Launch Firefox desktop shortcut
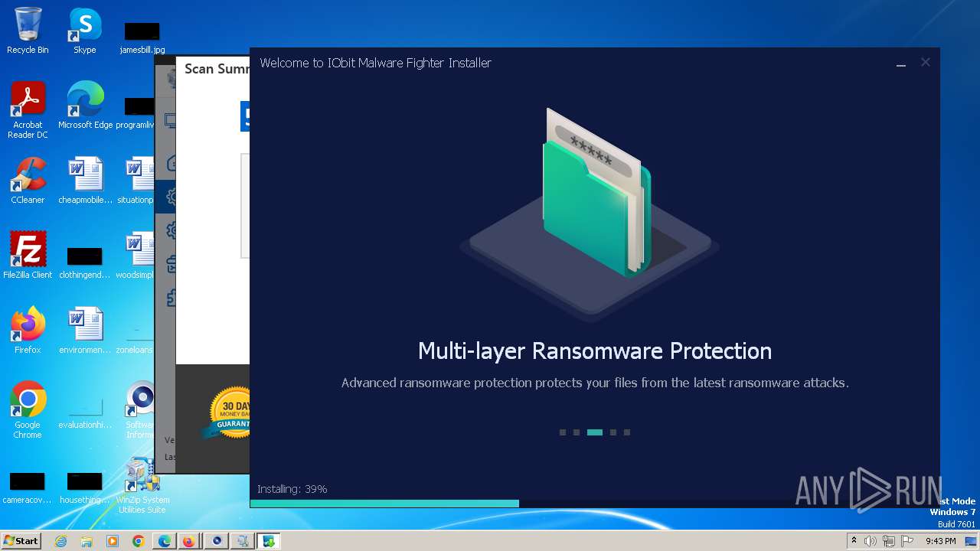Image resolution: width=980 pixels, height=551 pixels. [28, 331]
